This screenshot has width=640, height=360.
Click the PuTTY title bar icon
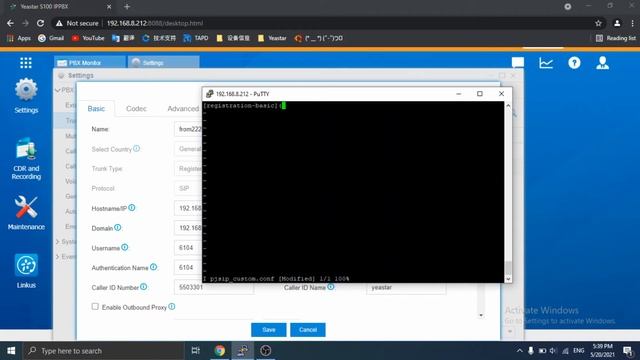coord(209,93)
